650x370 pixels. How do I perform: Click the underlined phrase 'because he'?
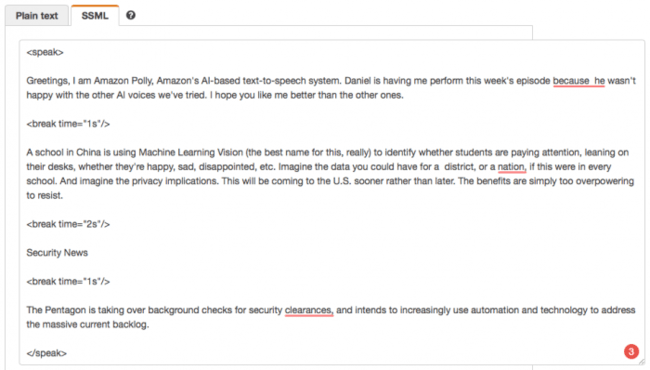579,80
